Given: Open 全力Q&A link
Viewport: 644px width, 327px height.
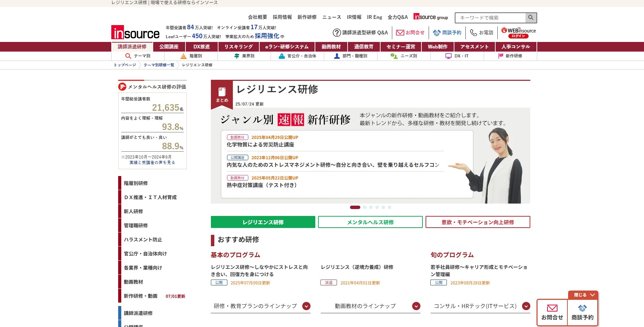Looking at the screenshot, I should click(398, 17).
